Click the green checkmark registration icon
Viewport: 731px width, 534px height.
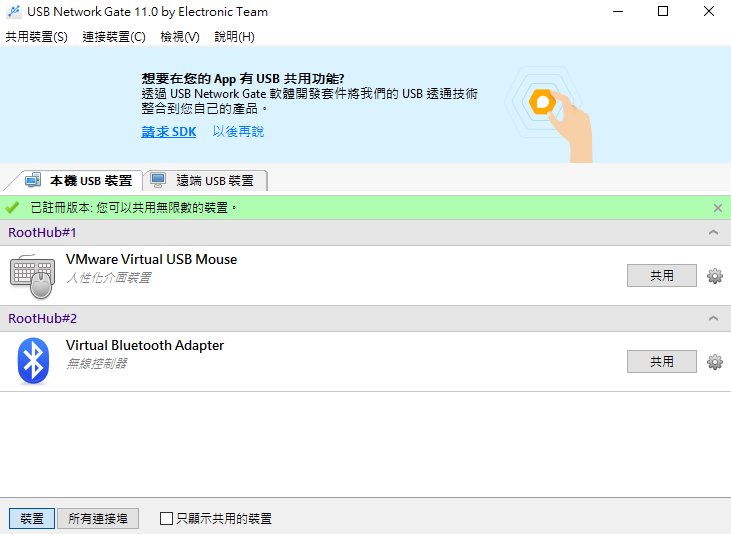coord(13,208)
